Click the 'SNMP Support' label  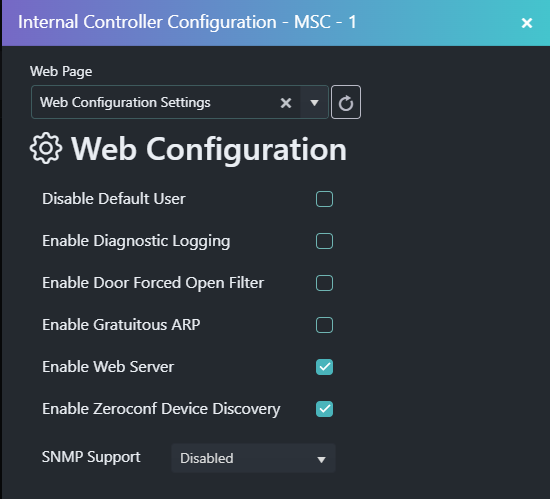(x=91, y=457)
